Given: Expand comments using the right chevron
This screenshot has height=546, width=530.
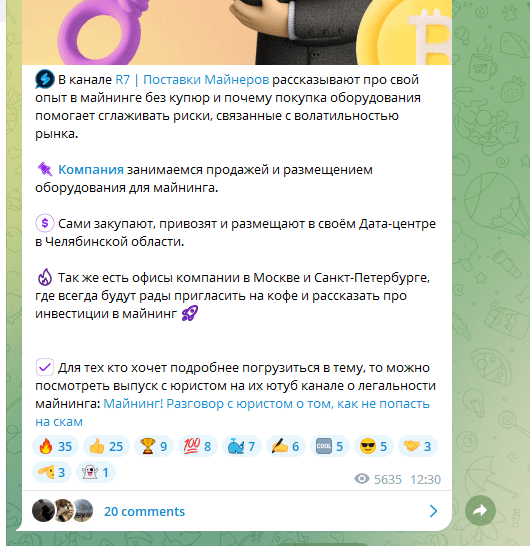Looking at the screenshot, I should 433,511.
